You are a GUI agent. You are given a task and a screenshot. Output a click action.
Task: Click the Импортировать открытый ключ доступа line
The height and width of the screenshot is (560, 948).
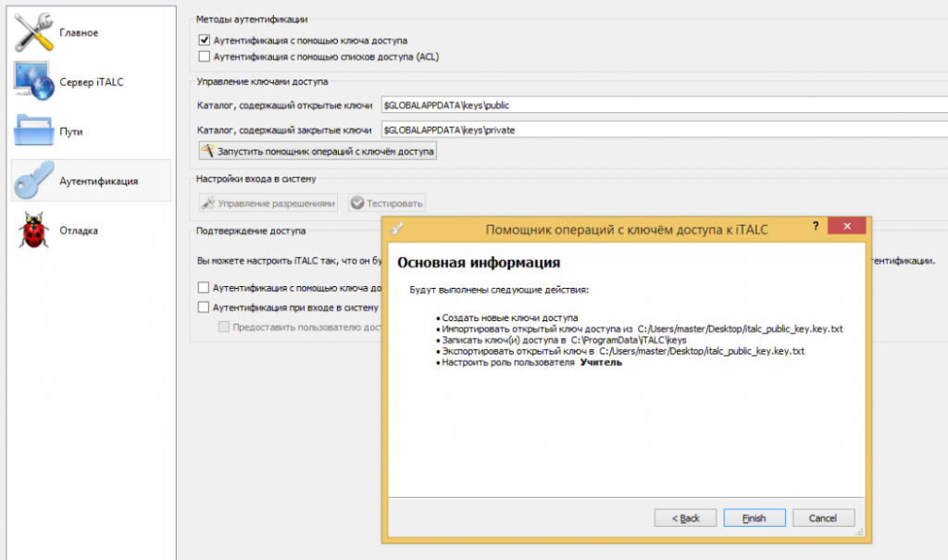642,329
